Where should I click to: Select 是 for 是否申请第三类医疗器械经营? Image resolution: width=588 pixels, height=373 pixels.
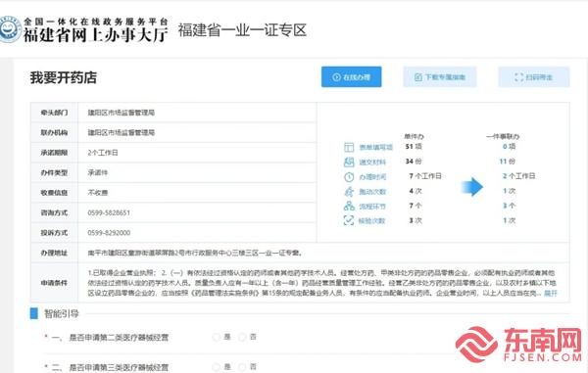click(217, 366)
